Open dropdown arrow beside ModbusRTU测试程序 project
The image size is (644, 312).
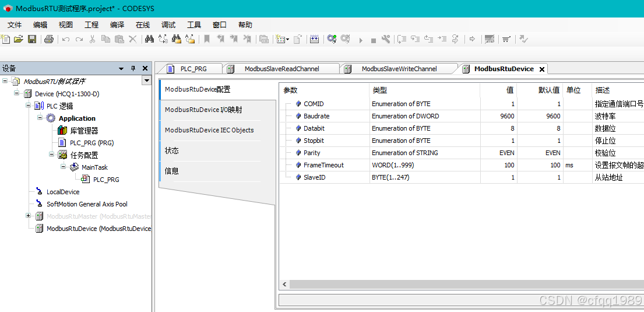point(147,80)
